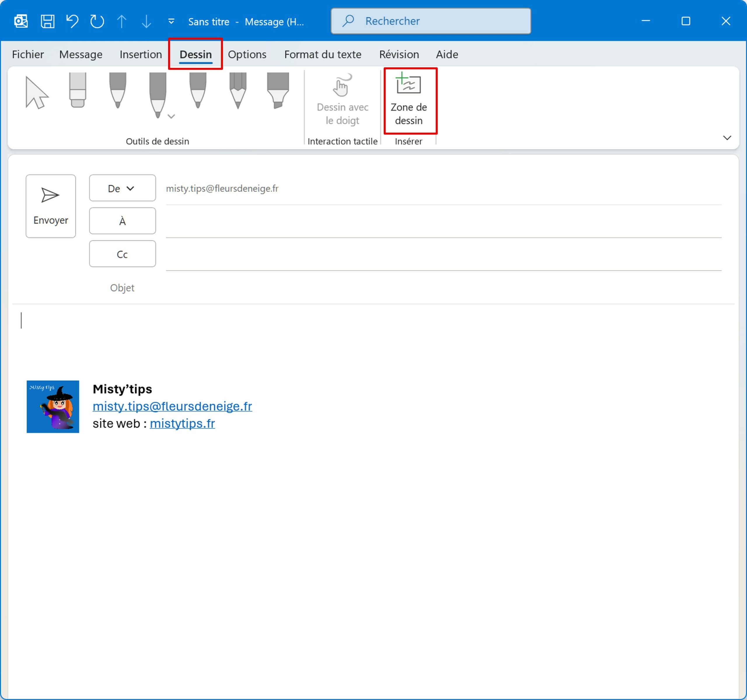Toggle Dessin avec le doigt

[x=342, y=99]
